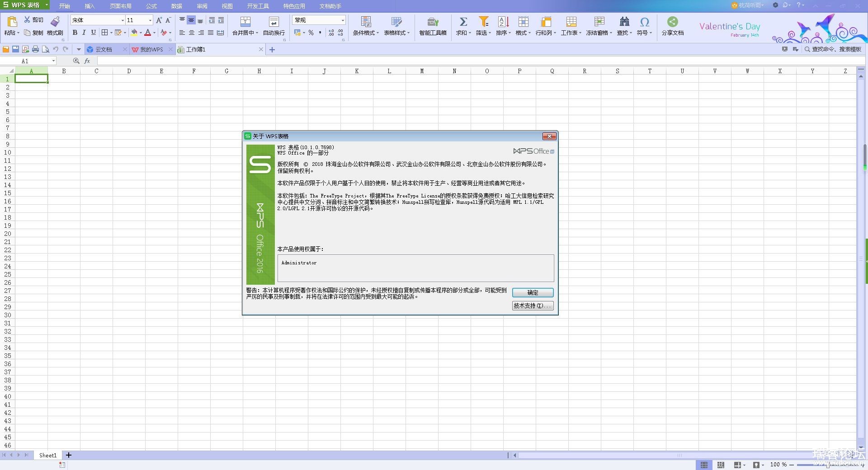The image size is (868, 470).
Task: Click column header D
Action: [x=129, y=71]
